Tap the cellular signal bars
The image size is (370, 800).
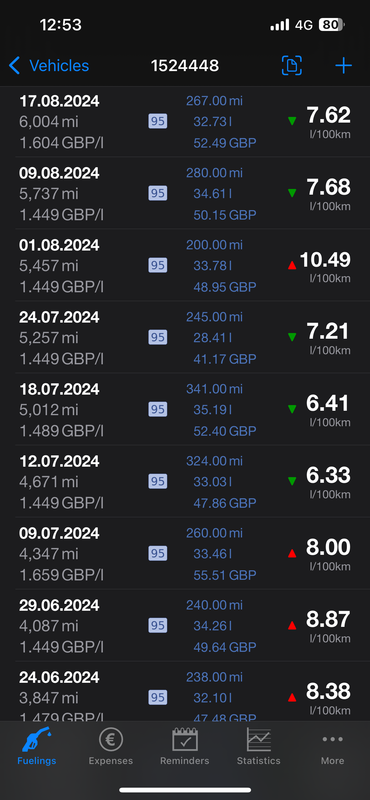coord(280,24)
